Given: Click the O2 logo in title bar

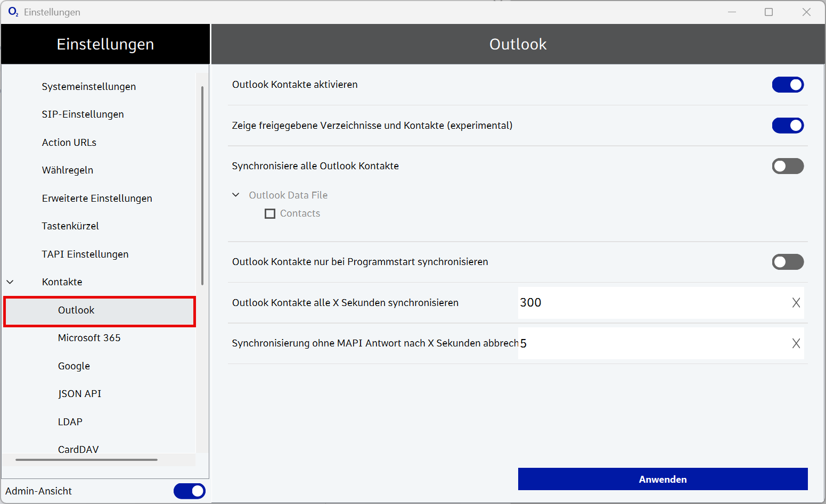Looking at the screenshot, I should (x=13, y=12).
